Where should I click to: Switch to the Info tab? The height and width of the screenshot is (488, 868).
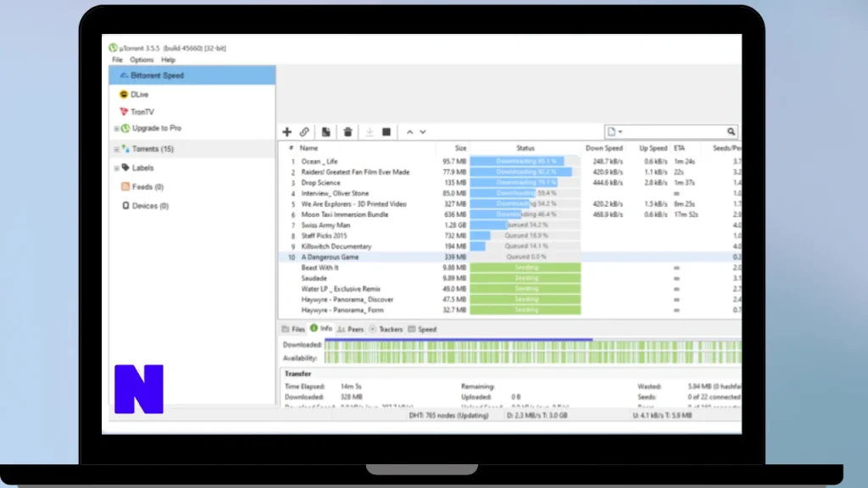click(x=321, y=329)
